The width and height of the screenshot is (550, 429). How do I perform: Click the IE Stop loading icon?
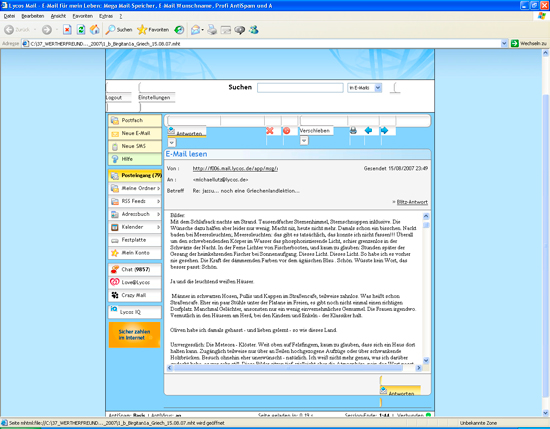67,30
